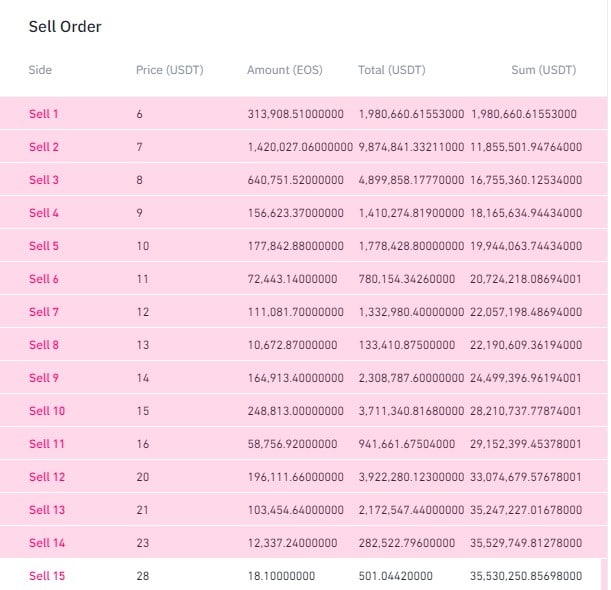
Task: Choose price 9 in Sell 4 row
Action: pyautogui.click(x=140, y=213)
